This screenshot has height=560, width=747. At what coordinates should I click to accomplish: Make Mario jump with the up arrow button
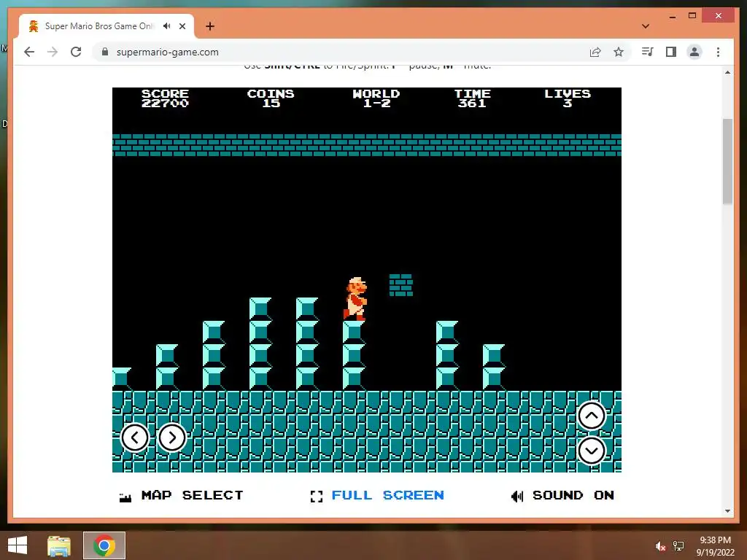pos(591,416)
